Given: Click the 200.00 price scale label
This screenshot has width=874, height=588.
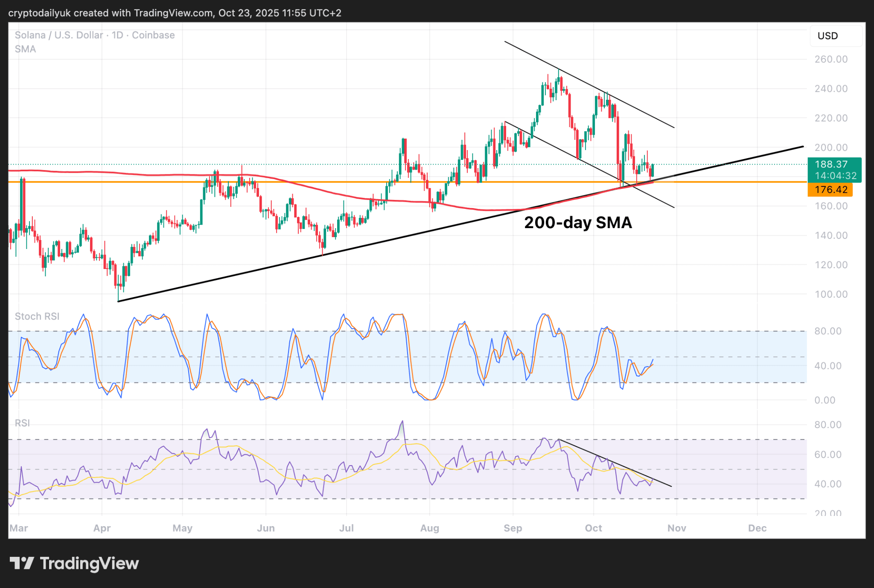Looking at the screenshot, I should [831, 148].
